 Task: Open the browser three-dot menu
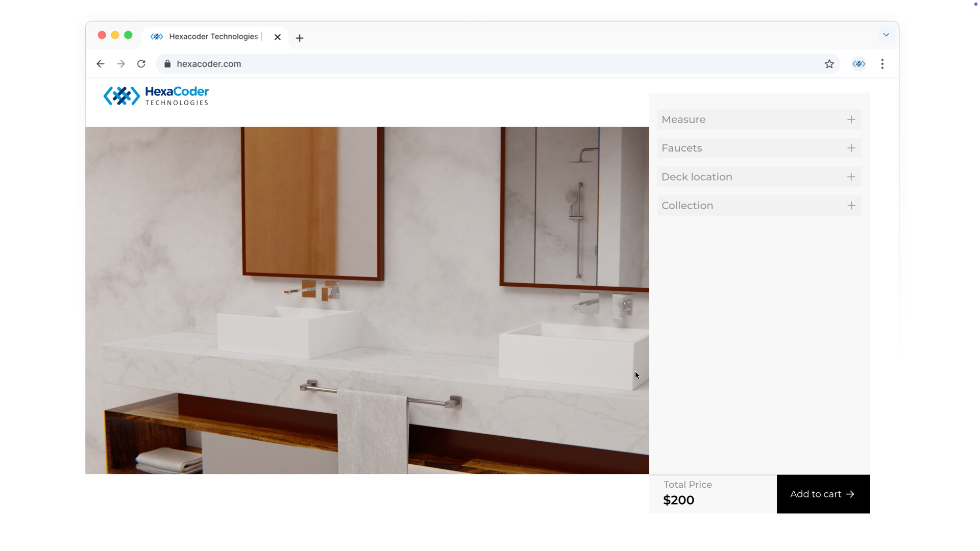pyautogui.click(x=882, y=64)
